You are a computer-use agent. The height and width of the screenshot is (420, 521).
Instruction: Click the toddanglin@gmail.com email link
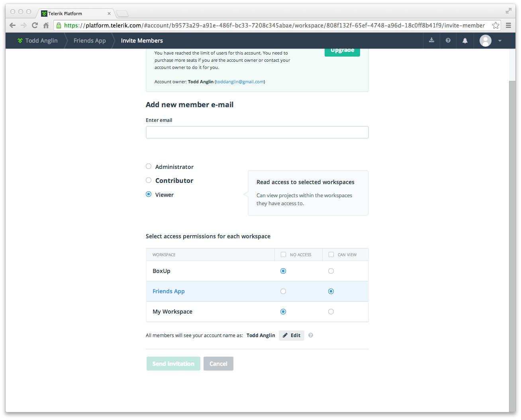point(240,82)
